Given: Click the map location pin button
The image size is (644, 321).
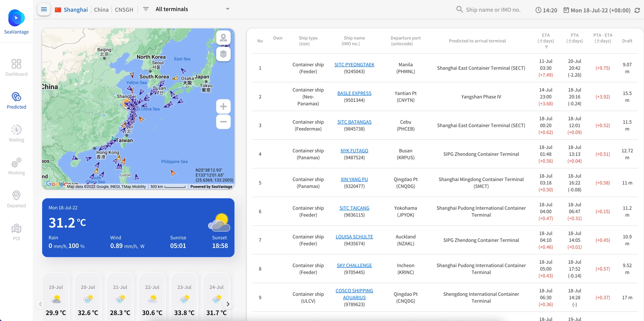Looking at the screenshot, I should point(223,38).
